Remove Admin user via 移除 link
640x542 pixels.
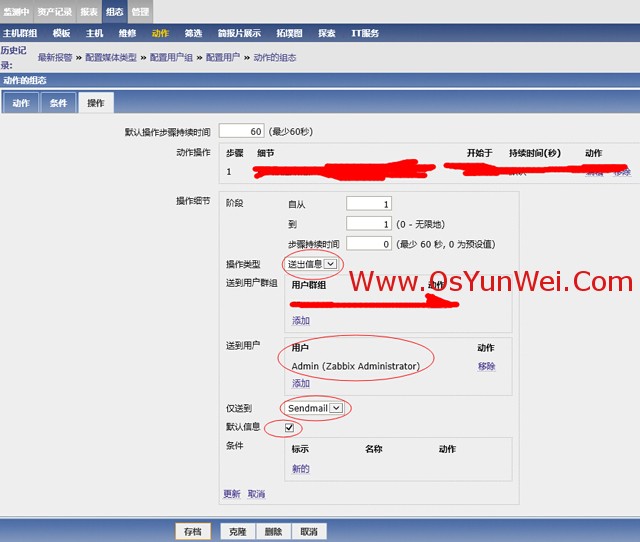(487, 366)
